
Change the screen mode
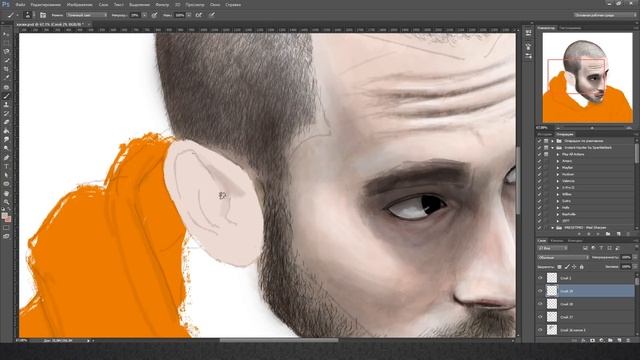tap(6, 236)
